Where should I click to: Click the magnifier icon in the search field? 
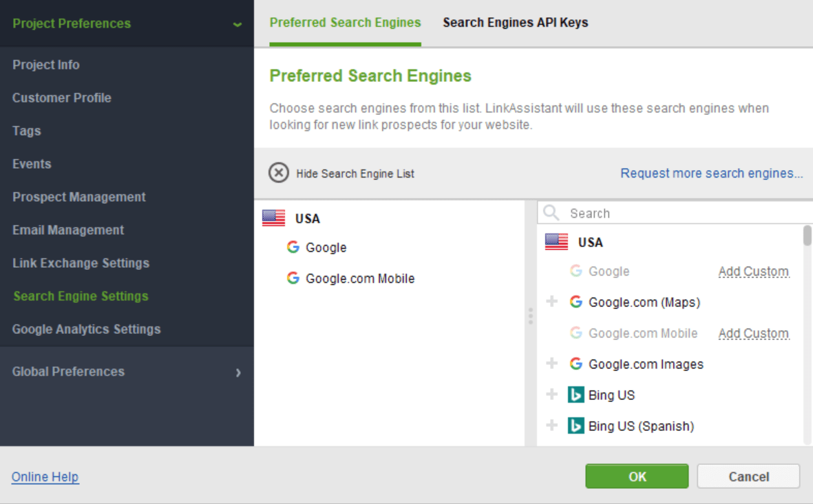(551, 213)
